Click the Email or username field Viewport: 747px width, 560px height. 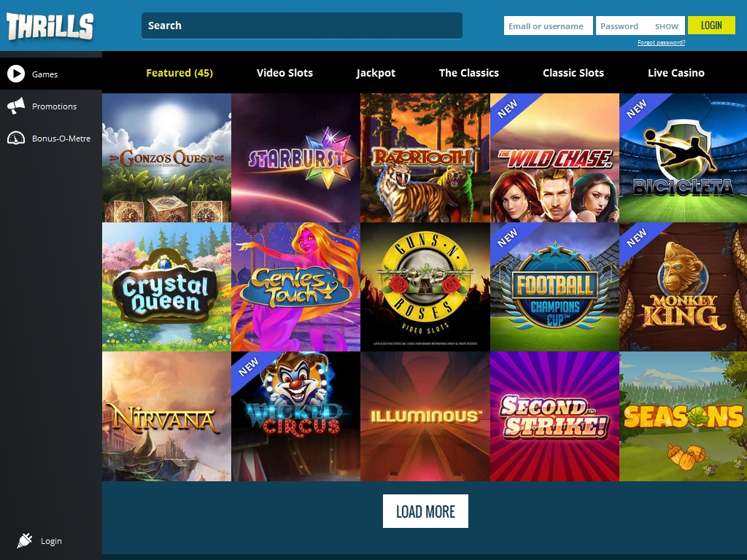(549, 26)
